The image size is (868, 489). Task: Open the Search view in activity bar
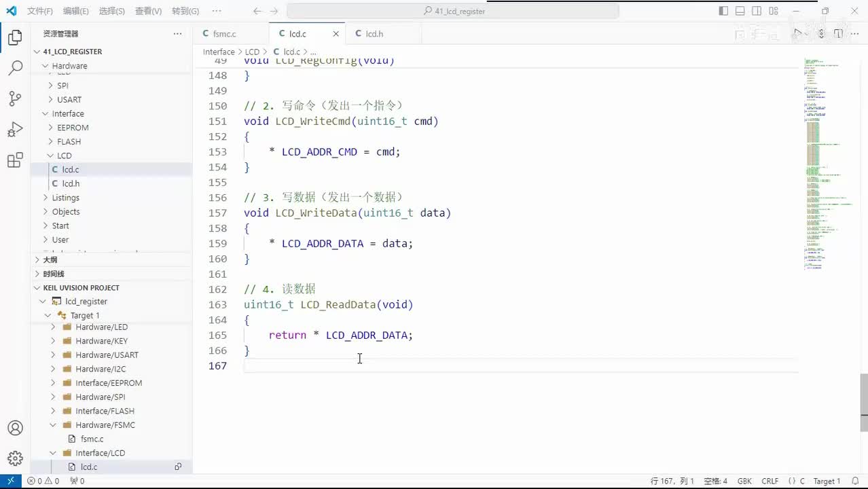pyautogui.click(x=15, y=68)
